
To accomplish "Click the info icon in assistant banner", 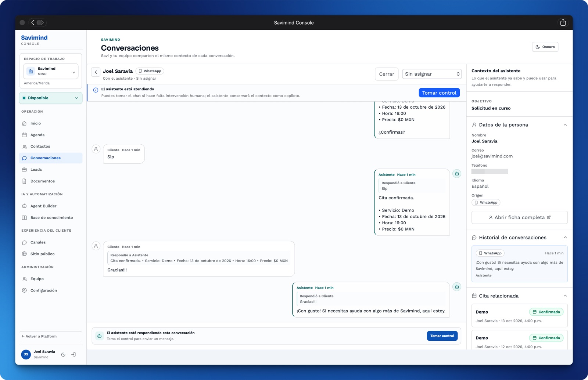I will pos(96,90).
